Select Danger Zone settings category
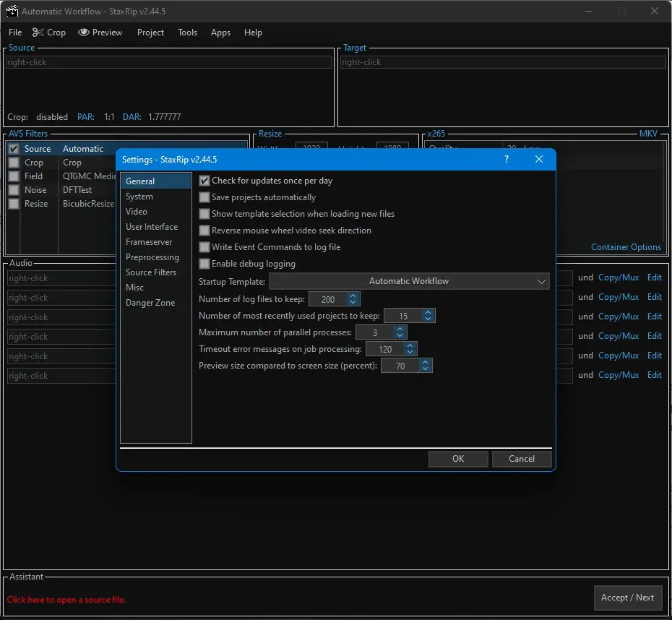Screen dimensions: 672x620 150,303
